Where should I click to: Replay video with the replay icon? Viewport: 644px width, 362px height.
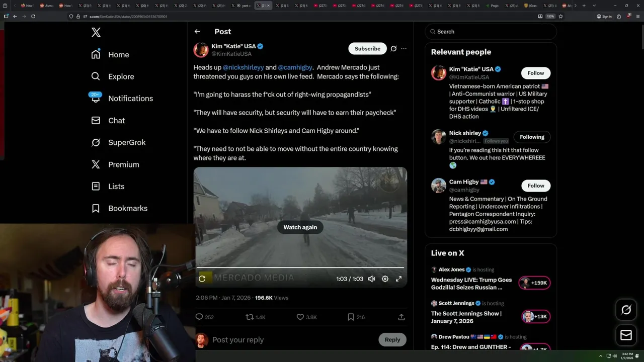tap(202, 279)
